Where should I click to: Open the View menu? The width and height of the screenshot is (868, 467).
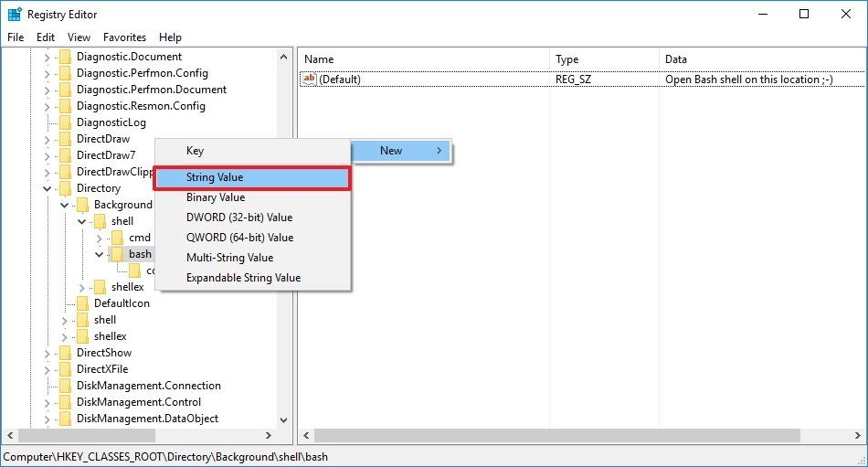coord(79,37)
